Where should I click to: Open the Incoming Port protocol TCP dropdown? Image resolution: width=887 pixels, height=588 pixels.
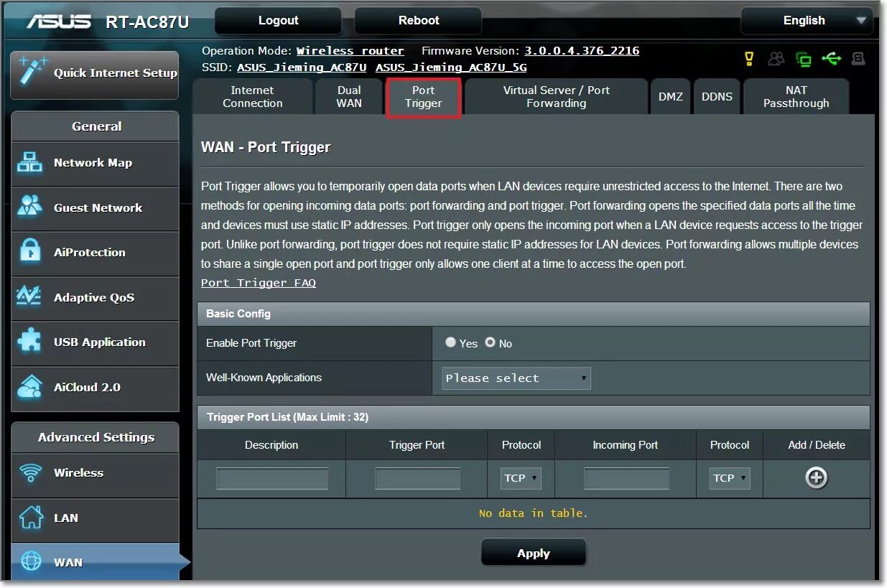(730, 478)
